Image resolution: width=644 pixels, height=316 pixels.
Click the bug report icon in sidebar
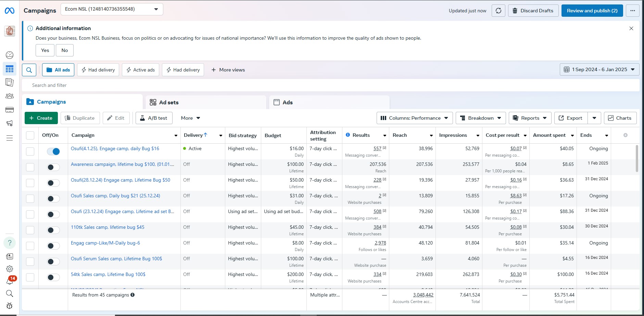10,306
